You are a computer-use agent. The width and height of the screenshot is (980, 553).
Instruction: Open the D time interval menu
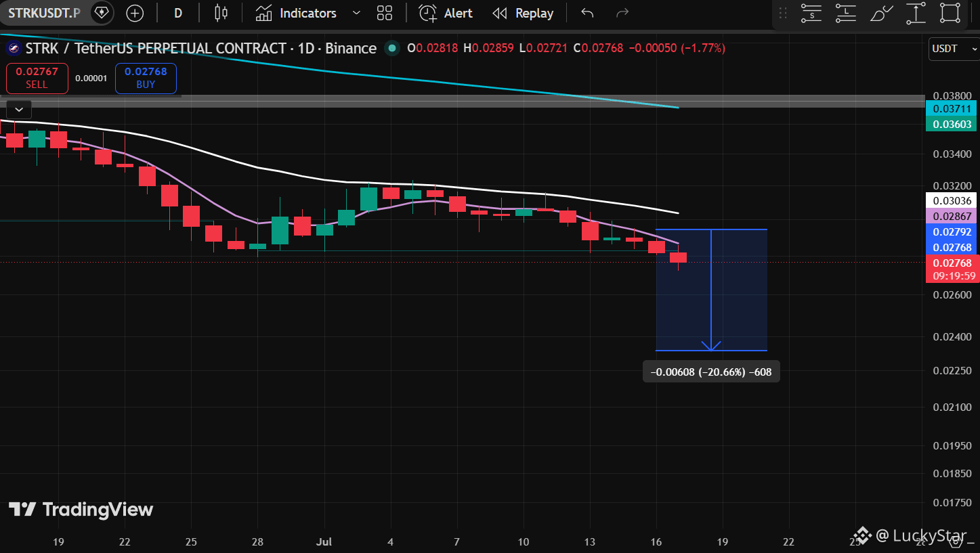(x=178, y=13)
